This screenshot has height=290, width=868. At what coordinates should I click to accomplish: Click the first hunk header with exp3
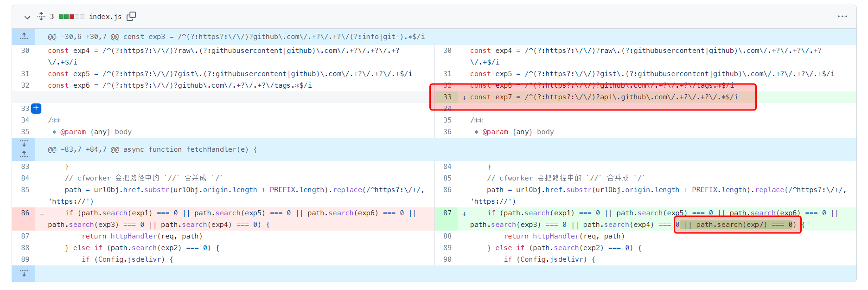pos(236,37)
